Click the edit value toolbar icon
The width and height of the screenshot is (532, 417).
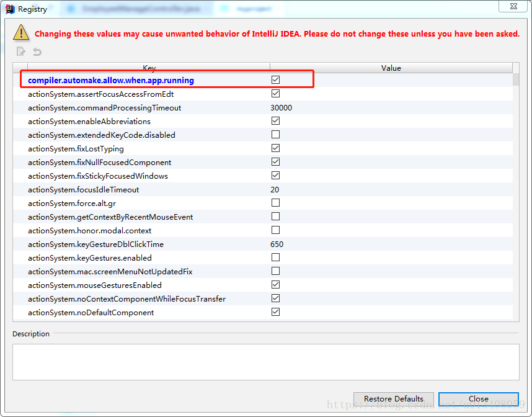pos(20,52)
